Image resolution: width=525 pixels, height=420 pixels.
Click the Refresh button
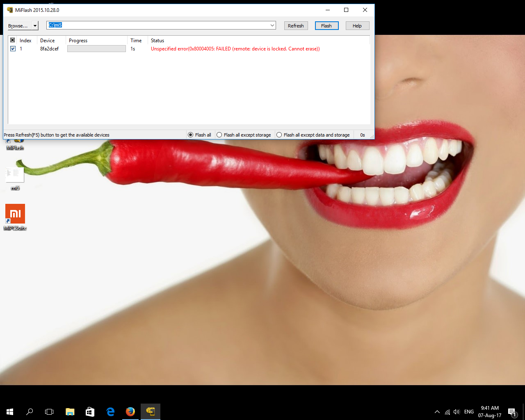(296, 26)
